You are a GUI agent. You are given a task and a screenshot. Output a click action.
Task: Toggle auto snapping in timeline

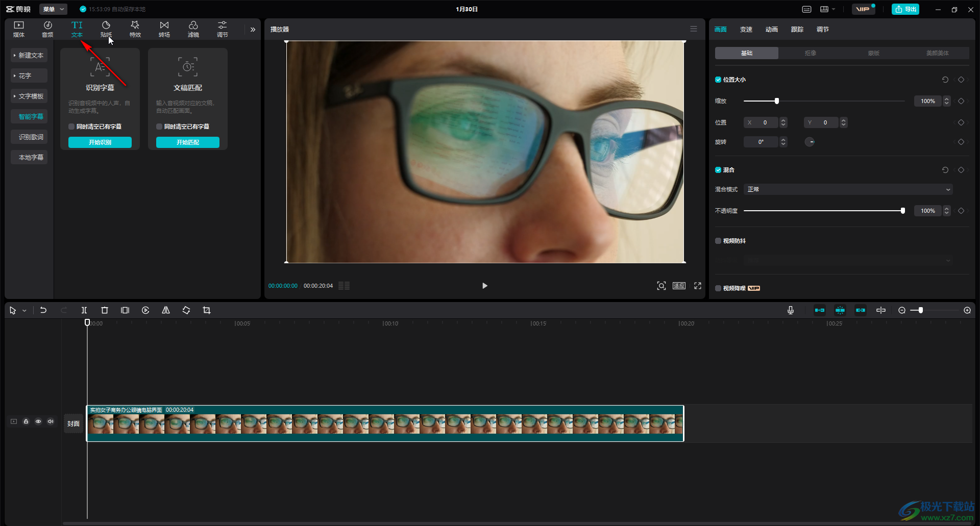(840, 310)
